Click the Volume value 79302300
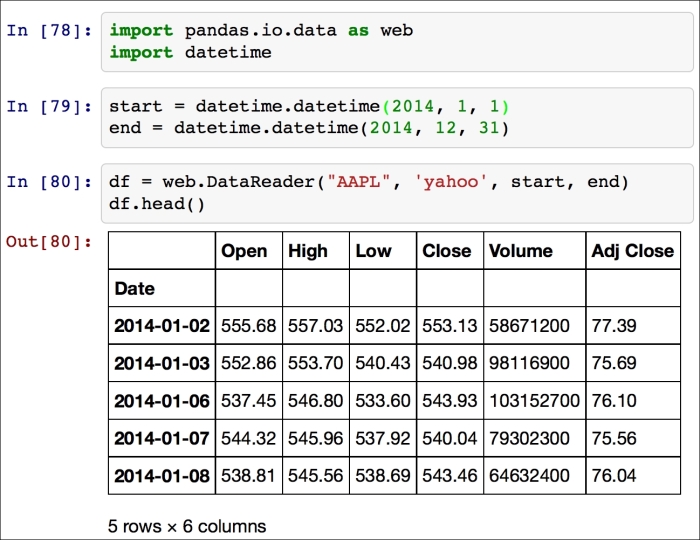Image resolution: width=700 pixels, height=540 pixels. [529, 438]
